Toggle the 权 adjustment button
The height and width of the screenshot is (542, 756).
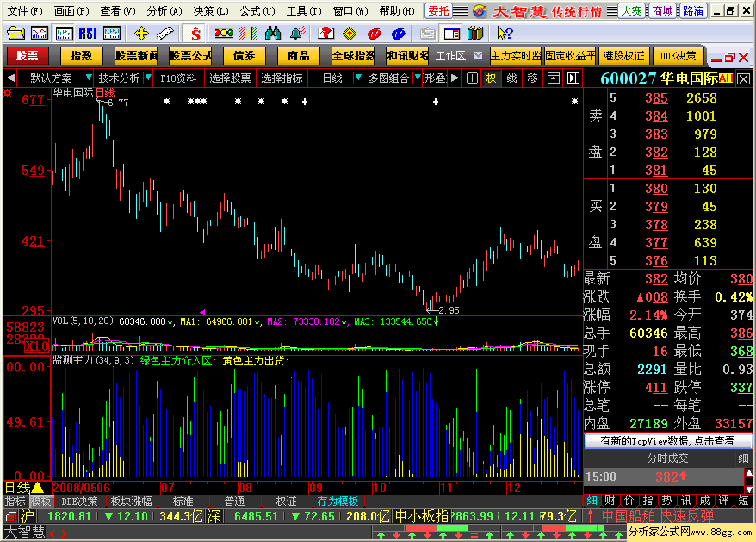click(x=492, y=78)
